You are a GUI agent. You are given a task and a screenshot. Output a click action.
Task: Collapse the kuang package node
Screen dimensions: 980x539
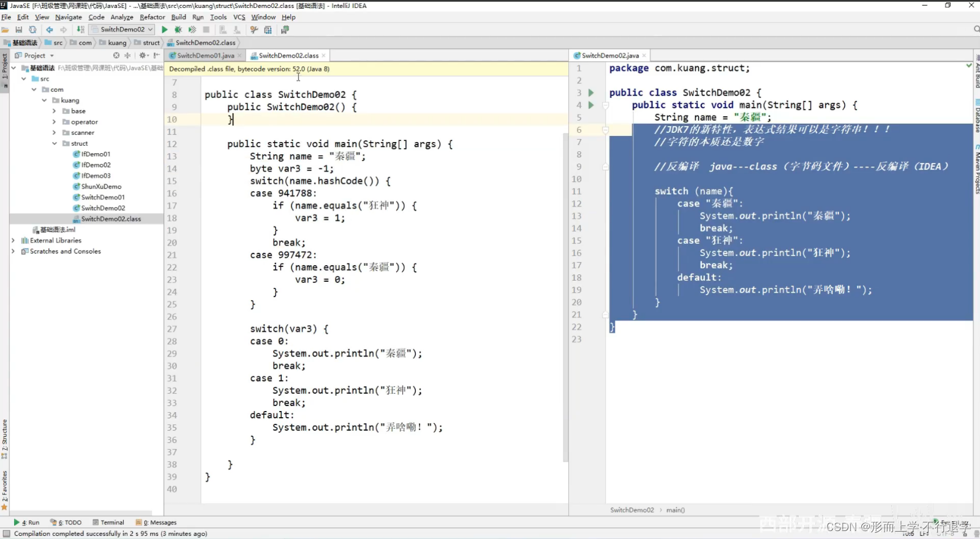(44, 100)
